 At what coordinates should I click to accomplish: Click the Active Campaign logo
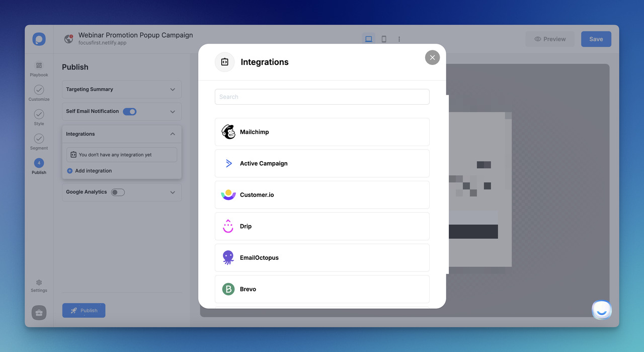pos(228,163)
